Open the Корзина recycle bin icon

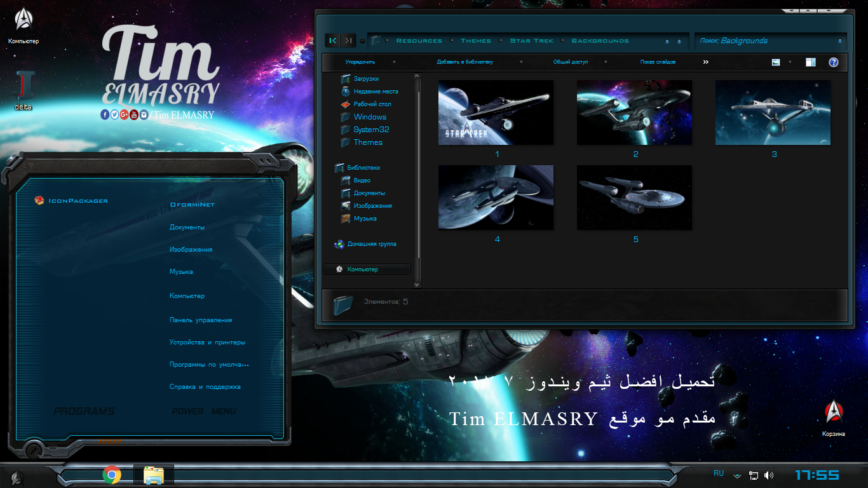tap(833, 418)
